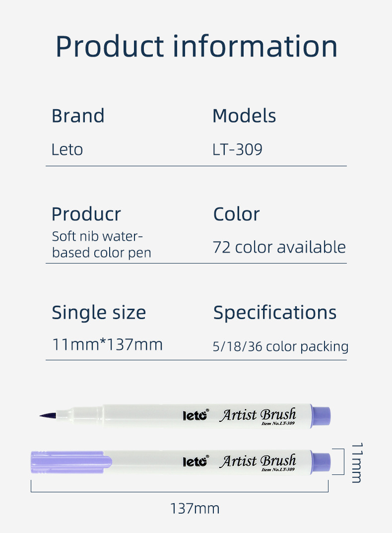Click the "5/18/36 color packing" text
Screen dimensions: 392x533
280,346
